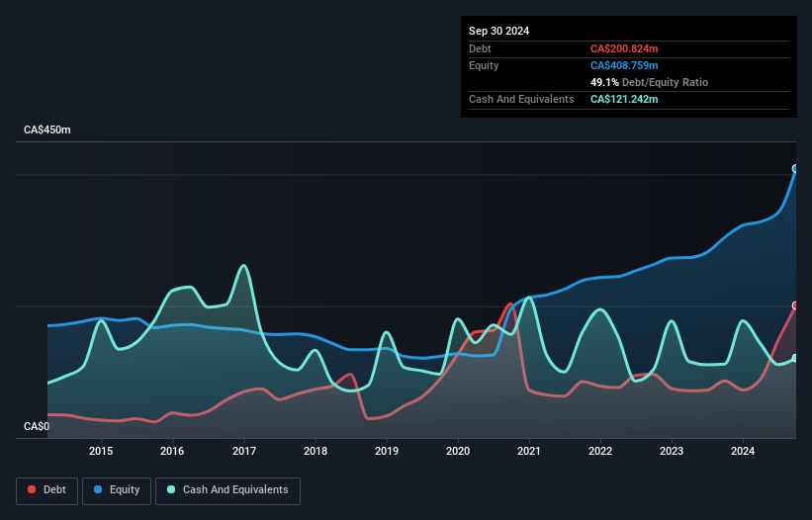Click the CA$121.242m cash value

624,99
